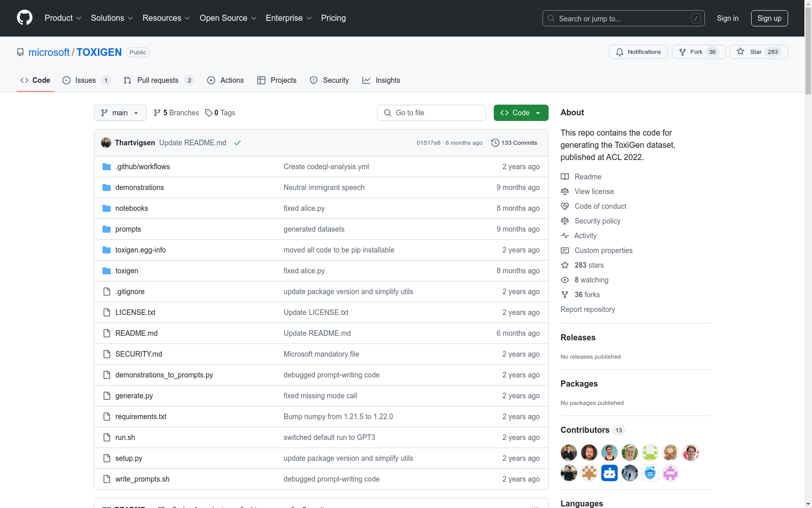Screen dimensions: 812x508
Task: Open the Readme book icon in About
Action: tap(565, 177)
